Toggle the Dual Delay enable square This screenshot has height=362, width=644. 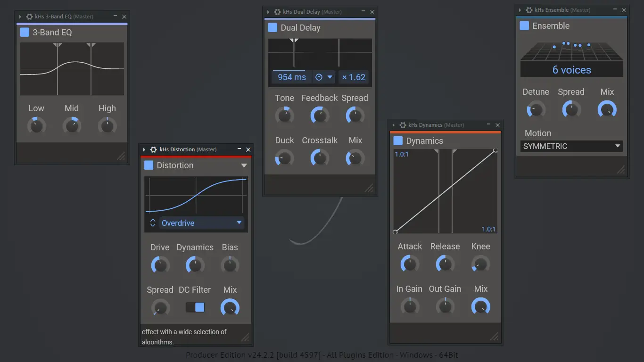click(x=272, y=27)
